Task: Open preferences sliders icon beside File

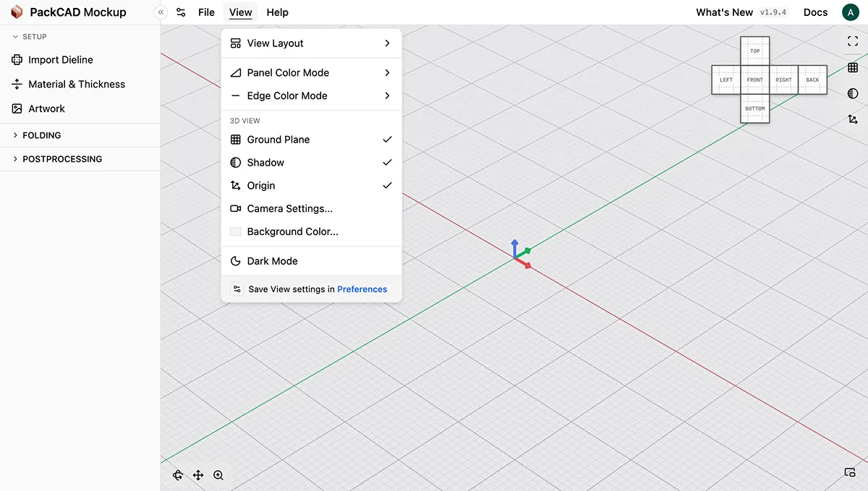Action: click(181, 12)
